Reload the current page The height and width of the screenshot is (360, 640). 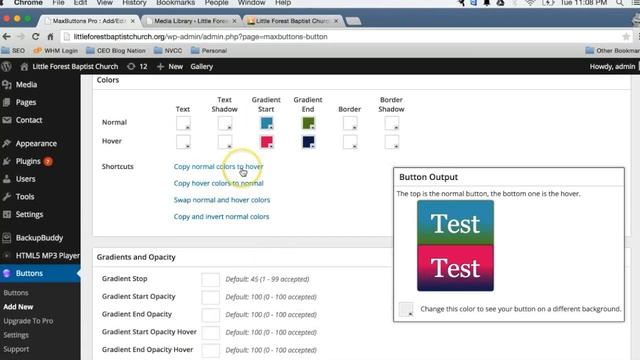click(x=36, y=36)
